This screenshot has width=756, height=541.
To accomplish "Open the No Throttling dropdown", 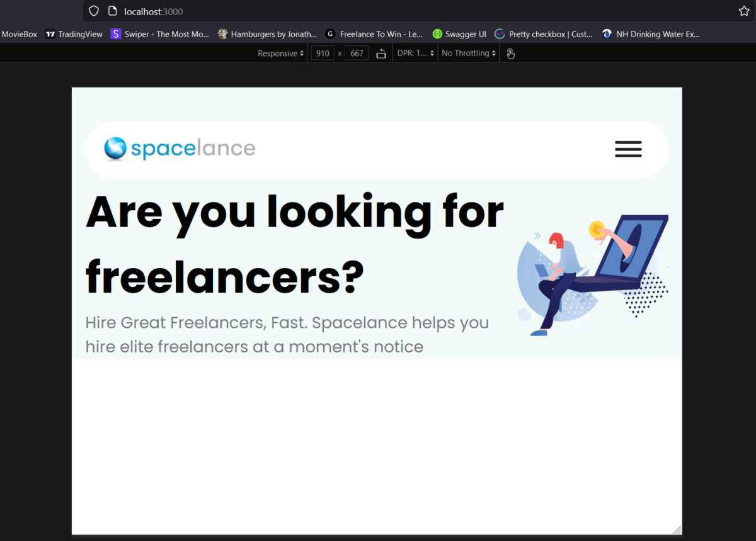I will [468, 54].
